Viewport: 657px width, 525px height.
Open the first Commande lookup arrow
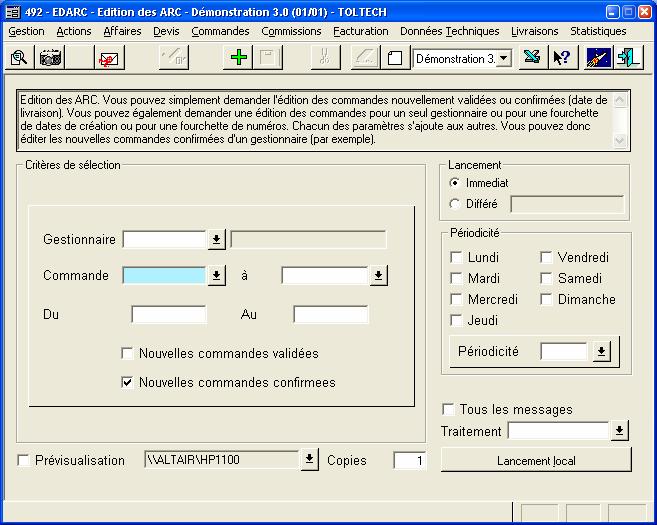(217, 275)
